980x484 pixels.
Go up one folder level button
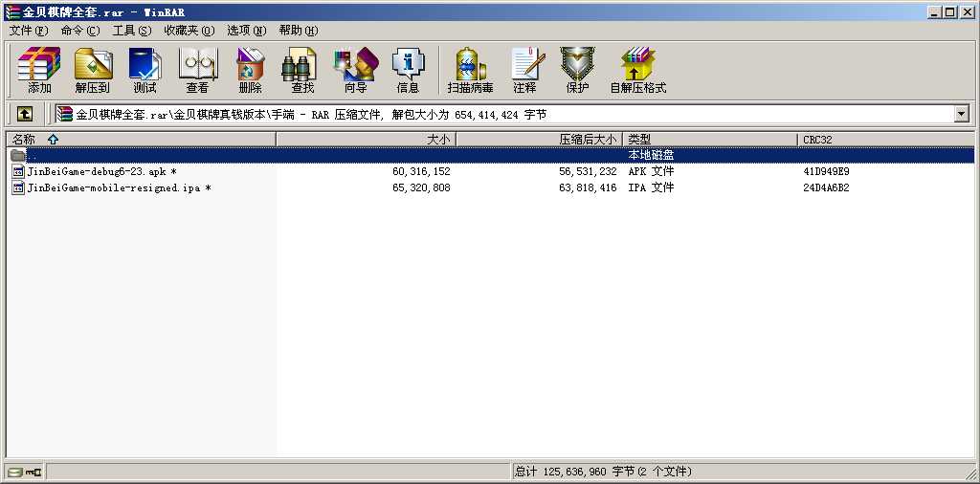point(24,114)
